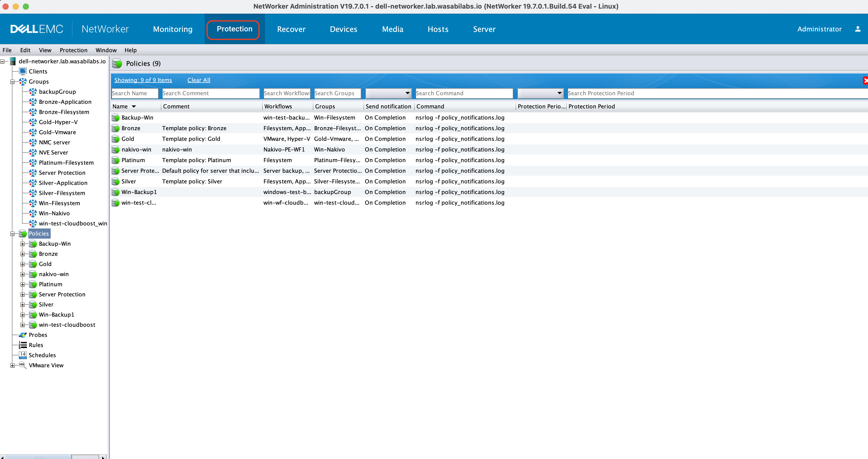The image size is (868, 459).
Task: Open the Protection Period filter dropdown
Action: tap(540, 93)
